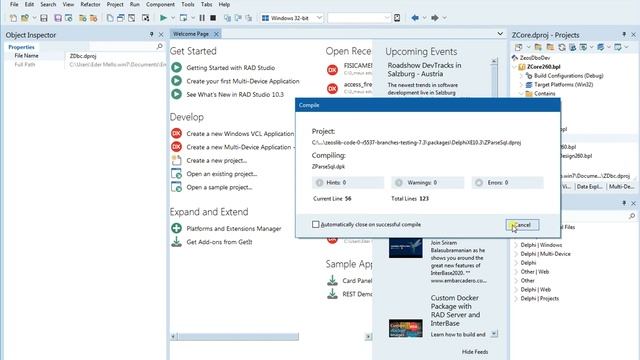
Task: Click the Step Over debug icon
Action: [x=238, y=18]
